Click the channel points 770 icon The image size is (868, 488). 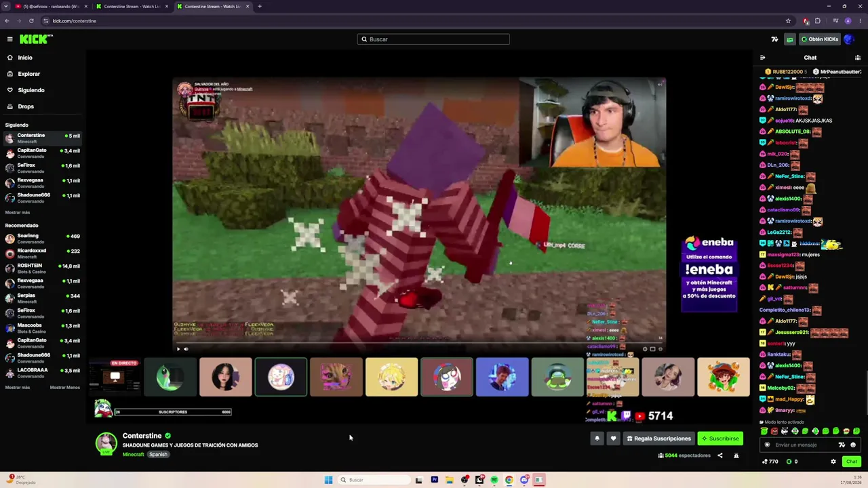tap(770, 462)
